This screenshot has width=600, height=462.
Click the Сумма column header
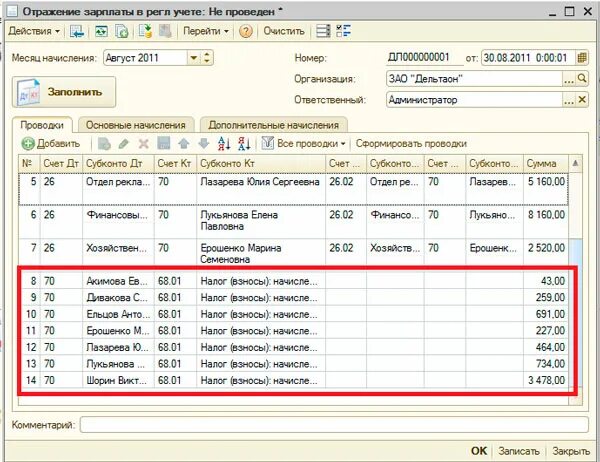546,163
